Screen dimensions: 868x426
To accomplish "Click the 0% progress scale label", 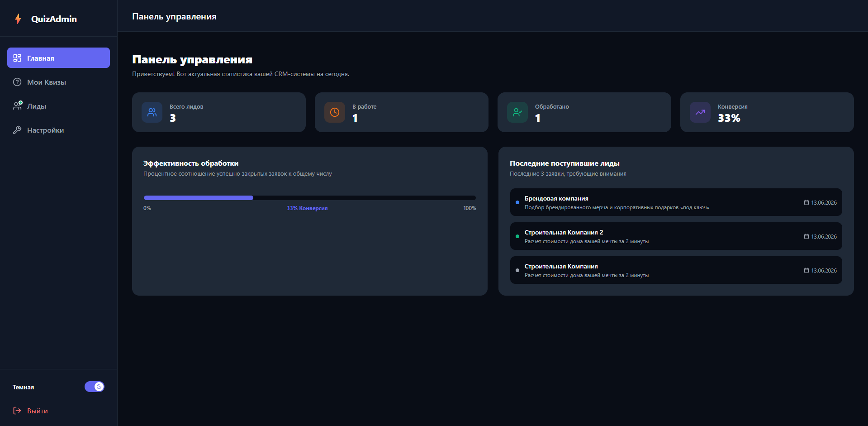I will point(147,208).
